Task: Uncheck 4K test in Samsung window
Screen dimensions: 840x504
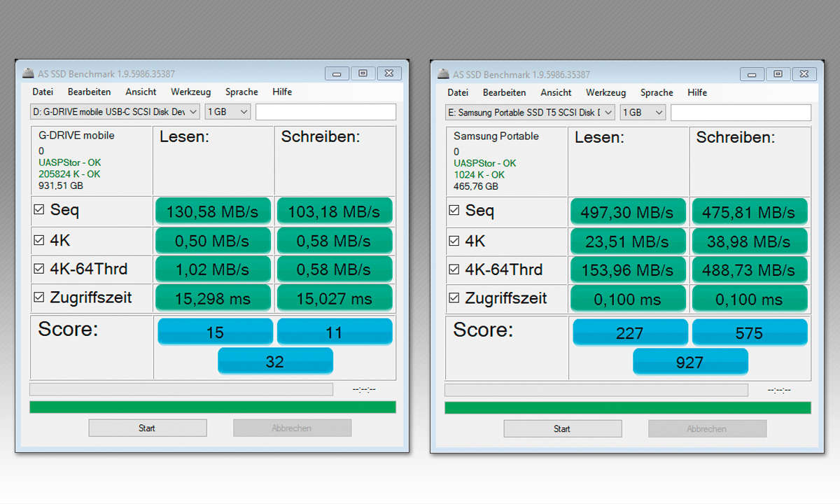Action: tap(454, 241)
